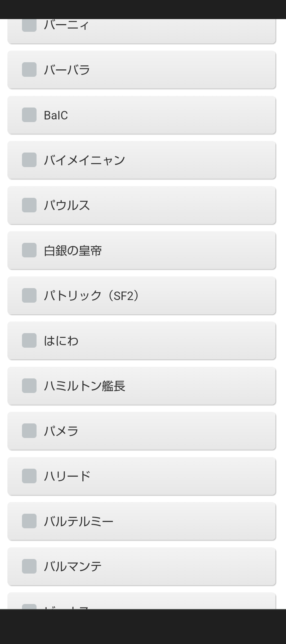Image resolution: width=286 pixels, height=644 pixels.
Task: Select the パウルス checkbox
Action: pos(29,205)
